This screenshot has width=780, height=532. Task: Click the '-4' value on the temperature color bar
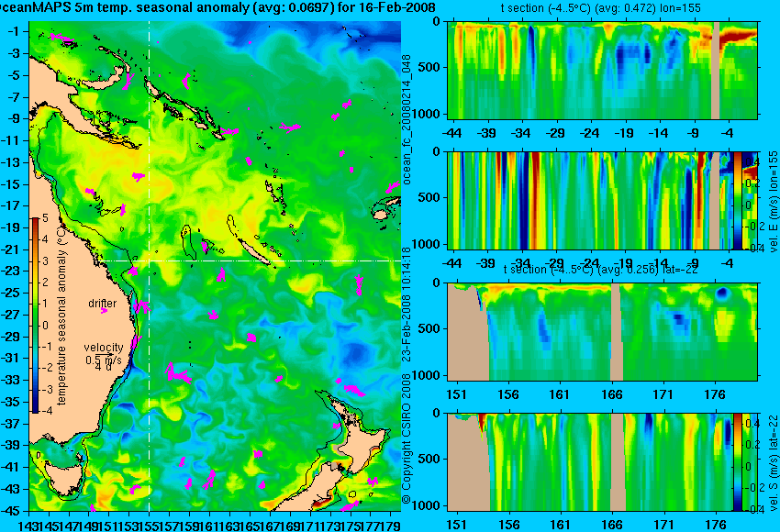pyautogui.click(x=44, y=411)
